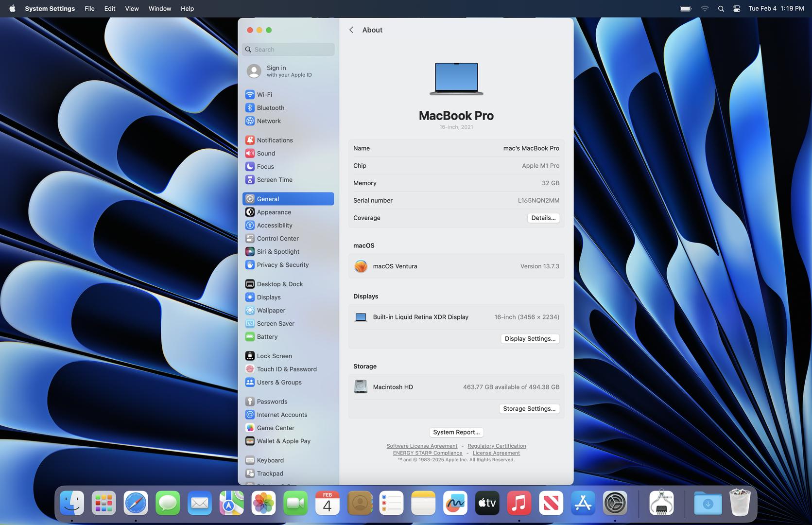Open Trackpad settings
Screen dimensions: 812x525
click(288, 473)
